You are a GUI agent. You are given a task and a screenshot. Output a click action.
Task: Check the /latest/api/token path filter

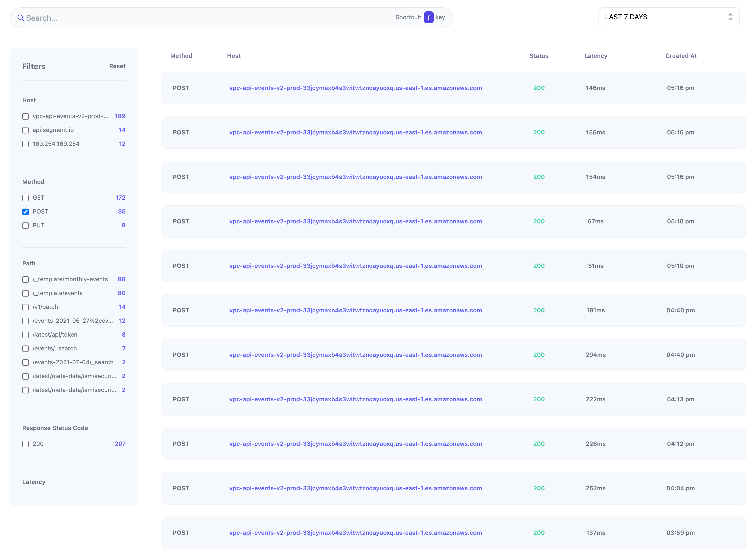click(x=25, y=335)
